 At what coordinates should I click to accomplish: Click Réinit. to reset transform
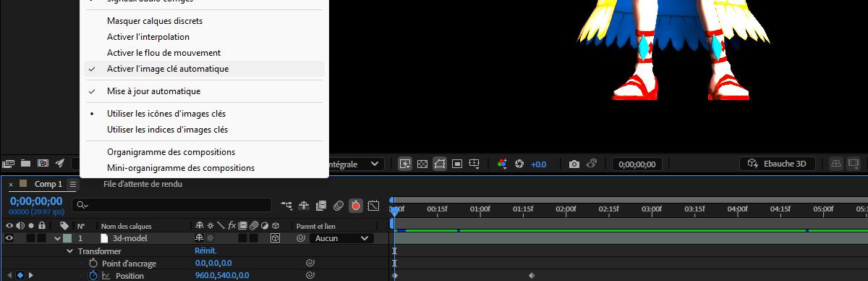[x=205, y=251]
